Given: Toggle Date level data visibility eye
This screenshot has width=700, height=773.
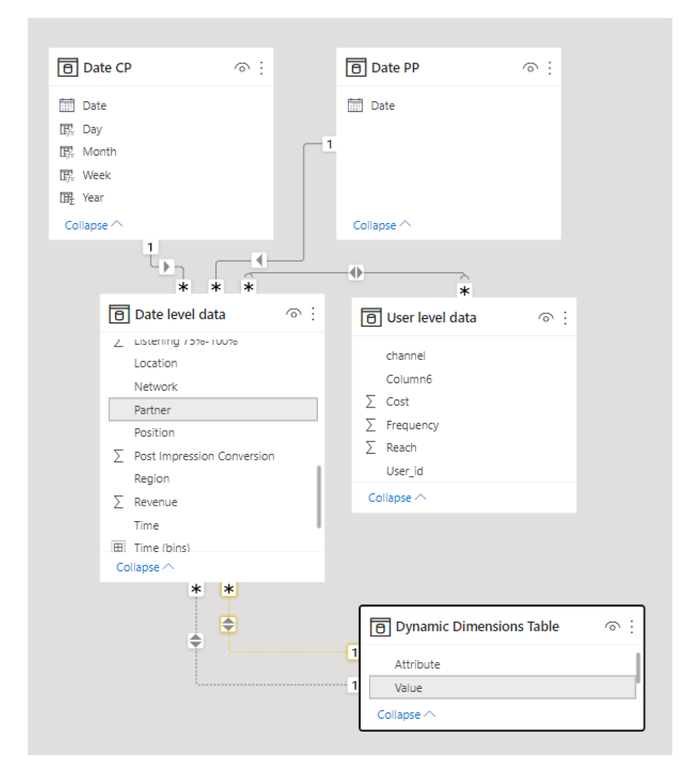Looking at the screenshot, I should click(294, 314).
